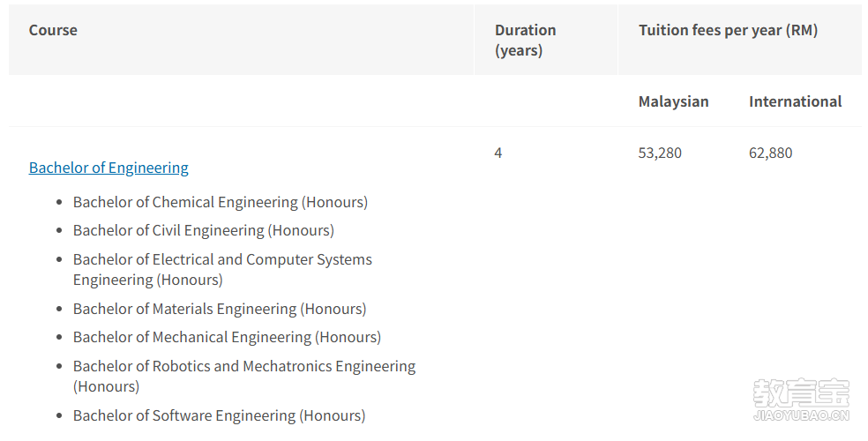The image size is (868, 441).
Task: Click the Tuition fees per year header
Action: coord(728,30)
